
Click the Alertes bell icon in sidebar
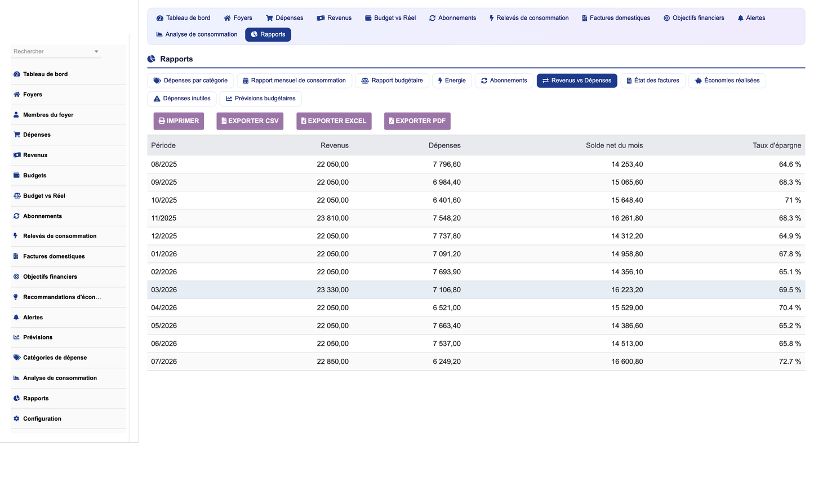pyautogui.click(x=16, y=318)
